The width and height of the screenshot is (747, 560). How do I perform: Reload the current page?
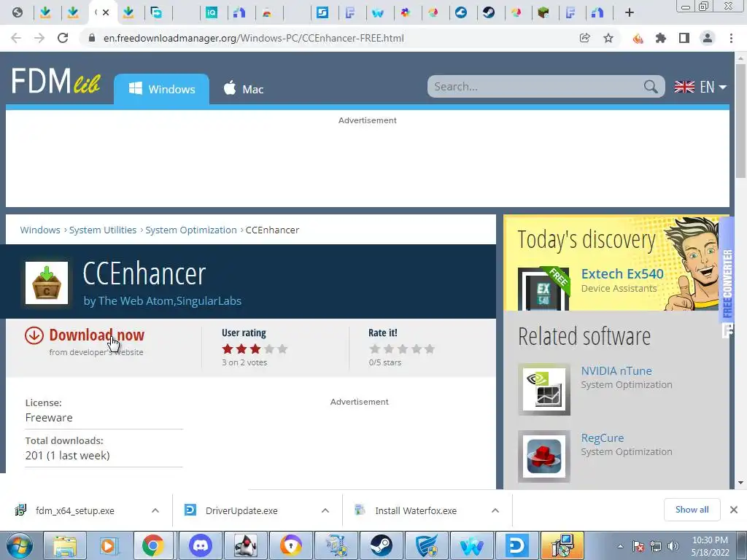tap(63, 38)
